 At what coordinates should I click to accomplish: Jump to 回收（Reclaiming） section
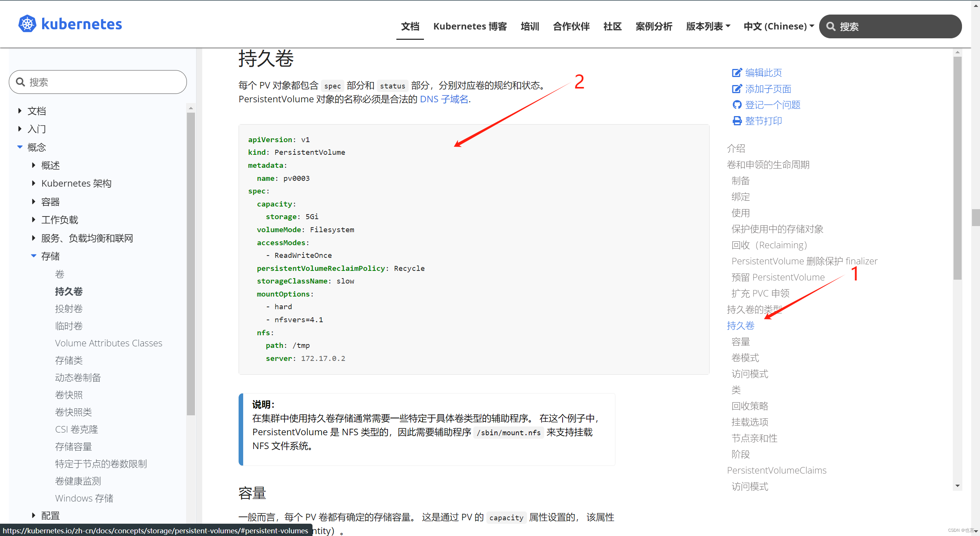(769, 245)
